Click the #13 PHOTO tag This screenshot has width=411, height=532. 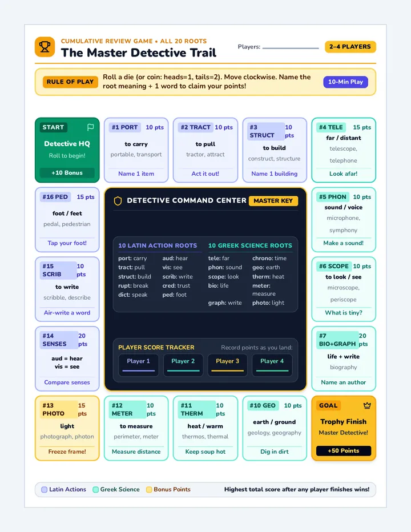pyautogui.click(x=59, y=409)
